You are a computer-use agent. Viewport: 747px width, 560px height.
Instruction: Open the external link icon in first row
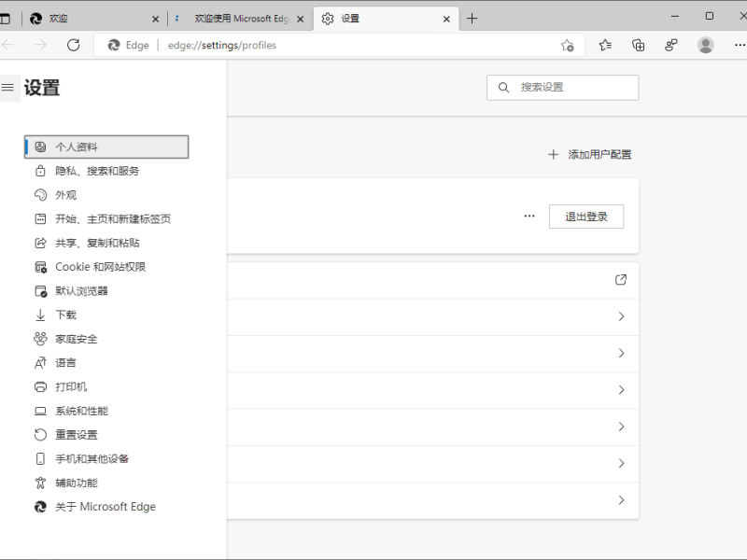point(621,279)
